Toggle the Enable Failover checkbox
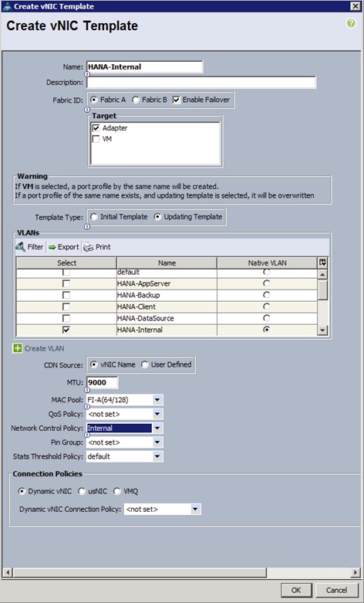This screenshot has width=364, height=603. pos(177,100)
